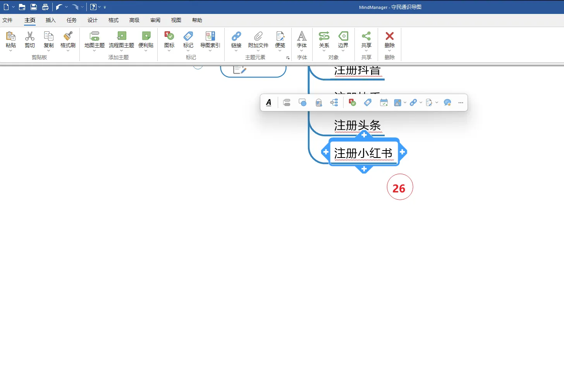Viewport: 564px width, 392px height.
Task: Click the 标记 tag ribbon button
Action: click(x=188, y=40)
